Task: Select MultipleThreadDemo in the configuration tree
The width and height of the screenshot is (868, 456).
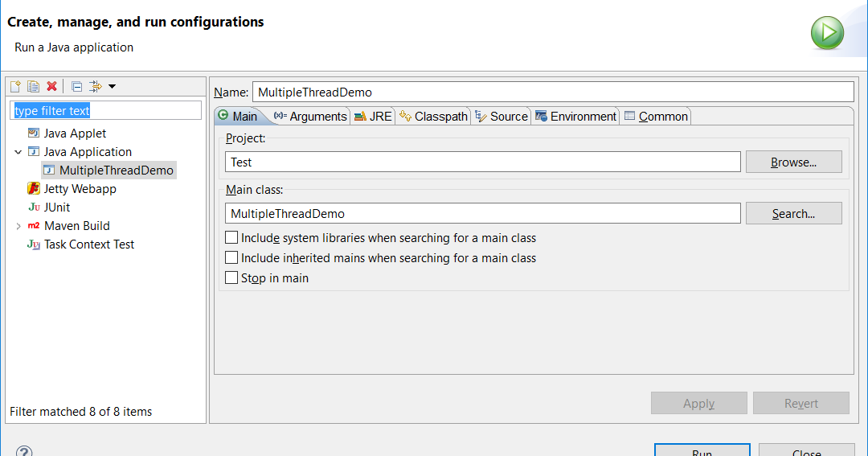Action: [x=116, y=170]
